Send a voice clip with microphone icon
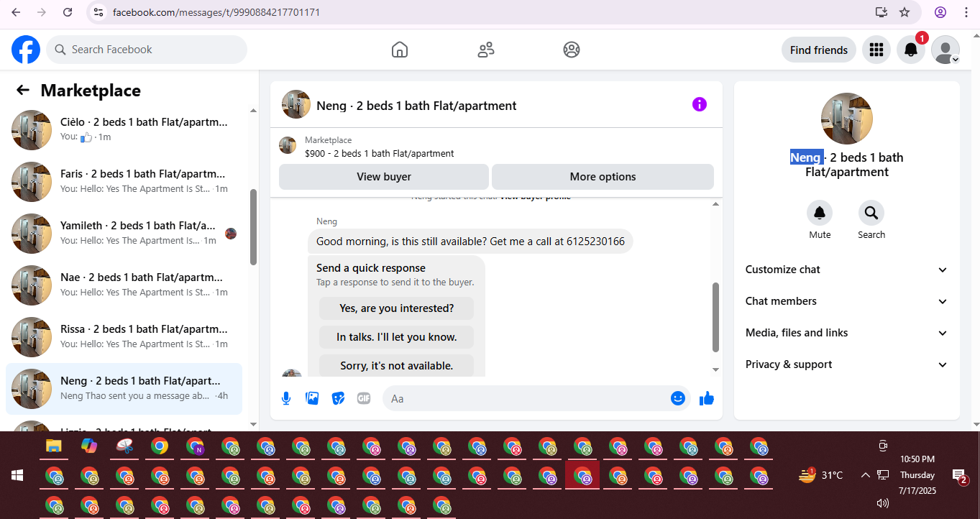 click(286, 398)
